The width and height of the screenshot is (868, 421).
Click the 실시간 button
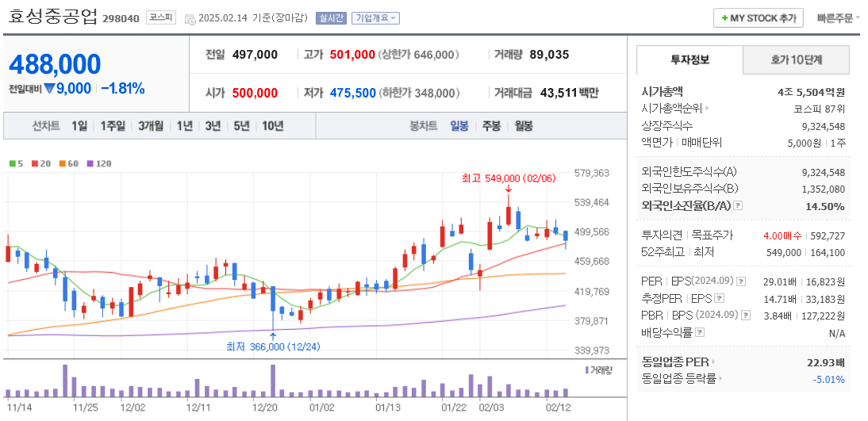[x=331, y=18]
